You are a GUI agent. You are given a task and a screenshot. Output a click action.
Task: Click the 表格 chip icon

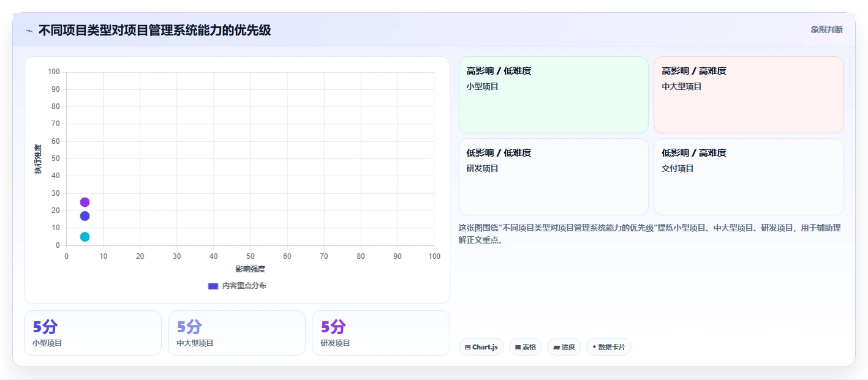[x=518, y=347]
